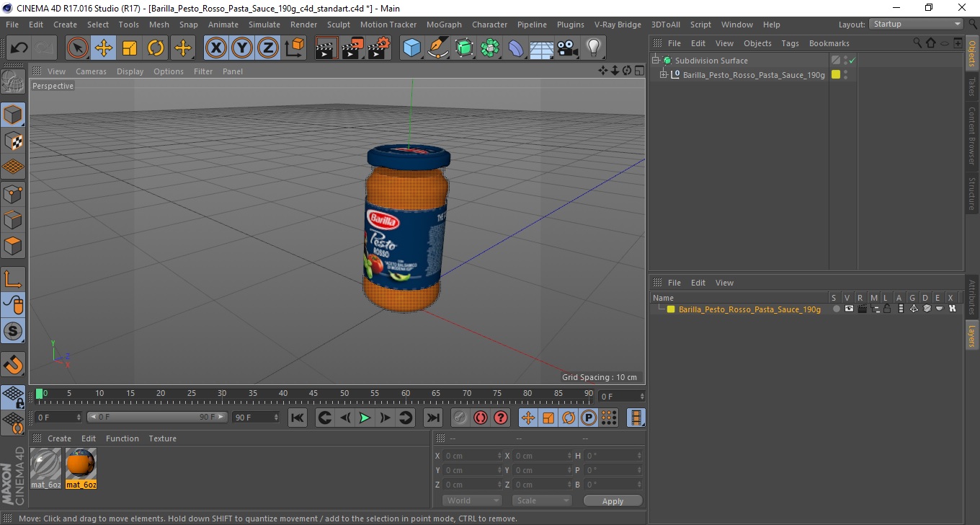This screenshot has width=980, height=525.
Task: Open viewport Cameras menu
Action: pyautogui.click(x=91, y=71)
